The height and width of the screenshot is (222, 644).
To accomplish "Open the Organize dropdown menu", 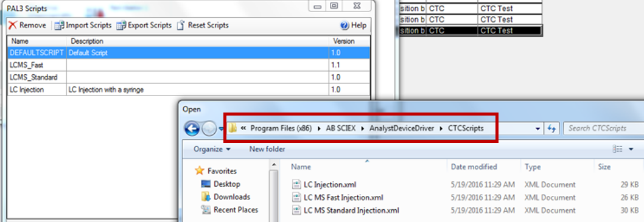I will (x=212, y=149).
